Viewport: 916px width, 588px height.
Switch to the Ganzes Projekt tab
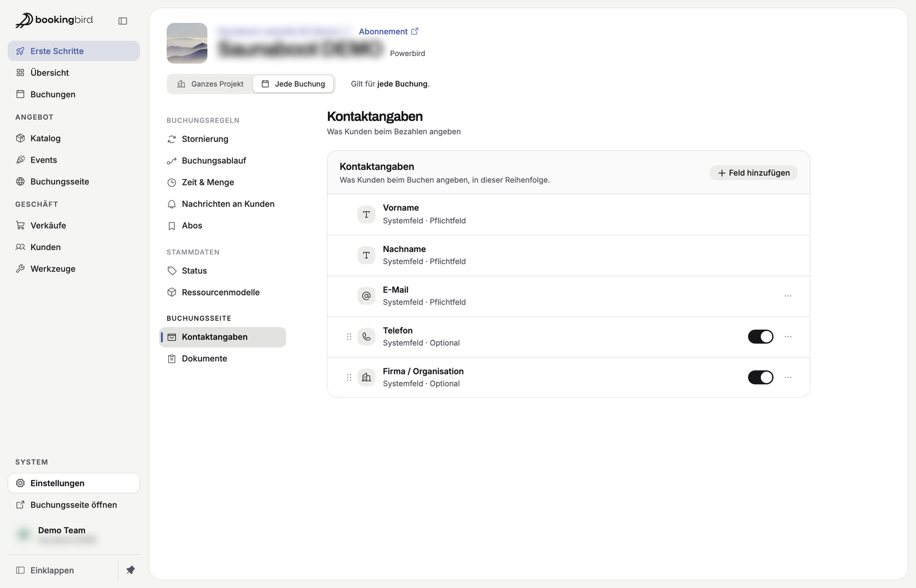[x=211, y=84]
